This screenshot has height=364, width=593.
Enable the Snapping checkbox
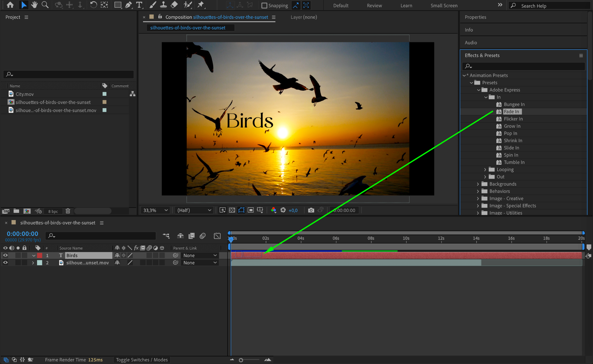point(264,6)
